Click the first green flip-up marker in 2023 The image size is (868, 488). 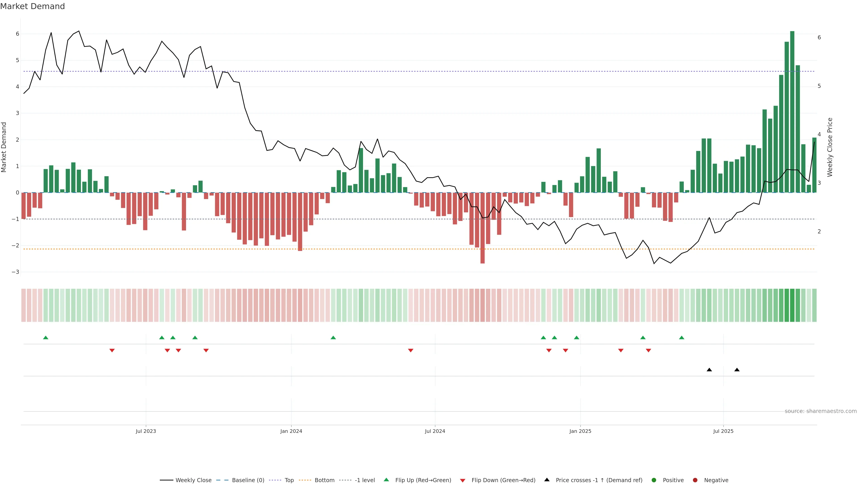click(x=46, y=338)
